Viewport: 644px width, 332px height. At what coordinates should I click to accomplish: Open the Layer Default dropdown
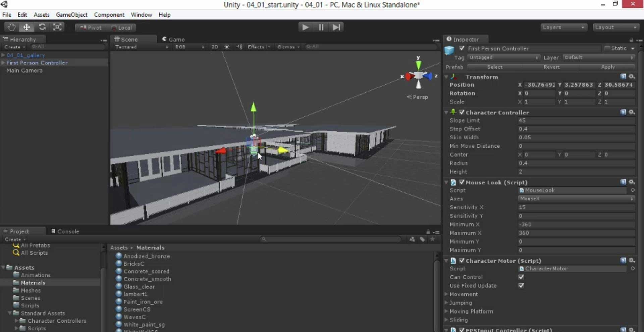(x=599, y=58)
